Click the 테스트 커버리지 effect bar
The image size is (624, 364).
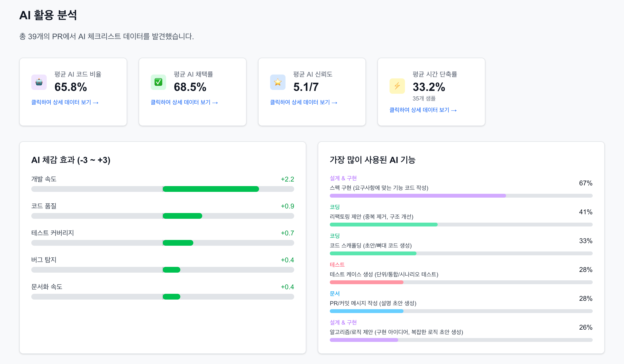click(178, 243)
